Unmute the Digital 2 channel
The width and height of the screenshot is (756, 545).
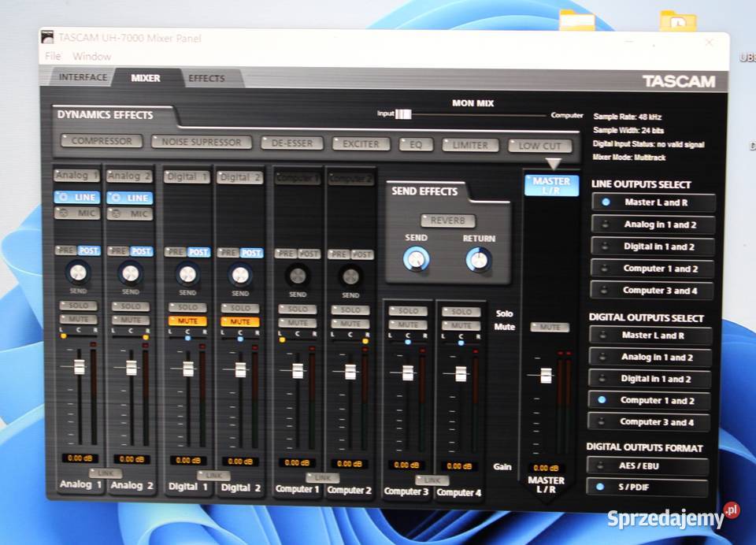click(x=240, y=321)
